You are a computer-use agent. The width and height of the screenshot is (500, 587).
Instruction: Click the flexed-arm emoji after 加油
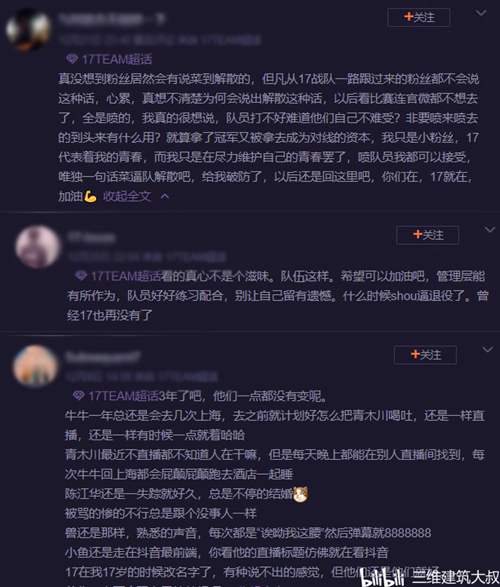pos(90,196)
